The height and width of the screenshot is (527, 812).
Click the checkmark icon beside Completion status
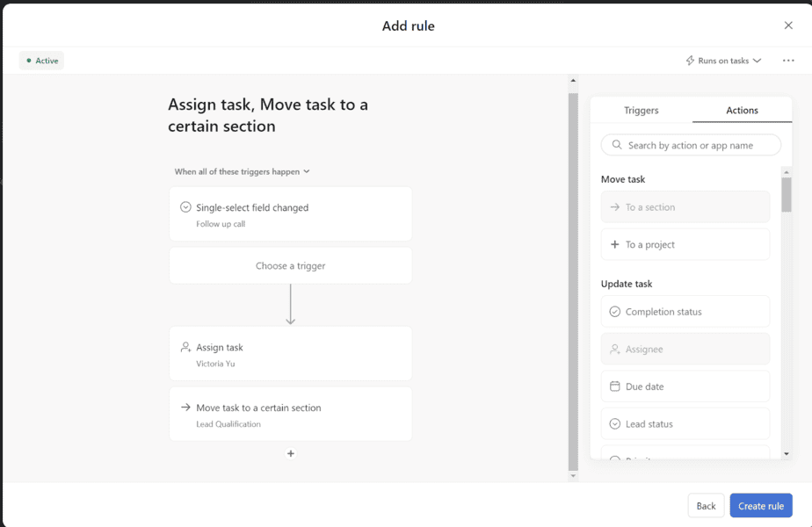(615, 311)
